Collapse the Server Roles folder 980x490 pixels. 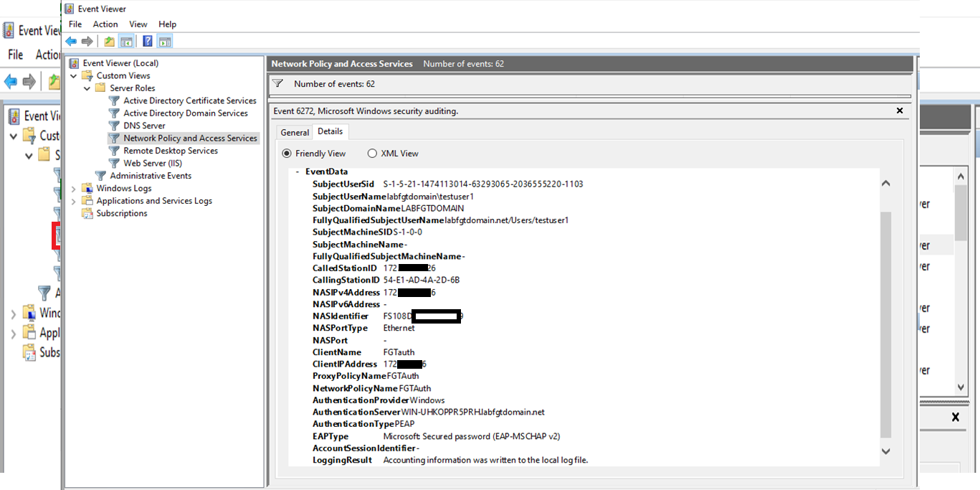click(87, 88)
